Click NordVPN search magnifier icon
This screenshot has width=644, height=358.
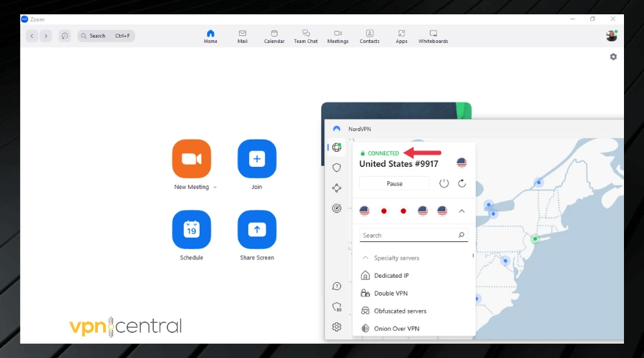(x=462, y=235)
